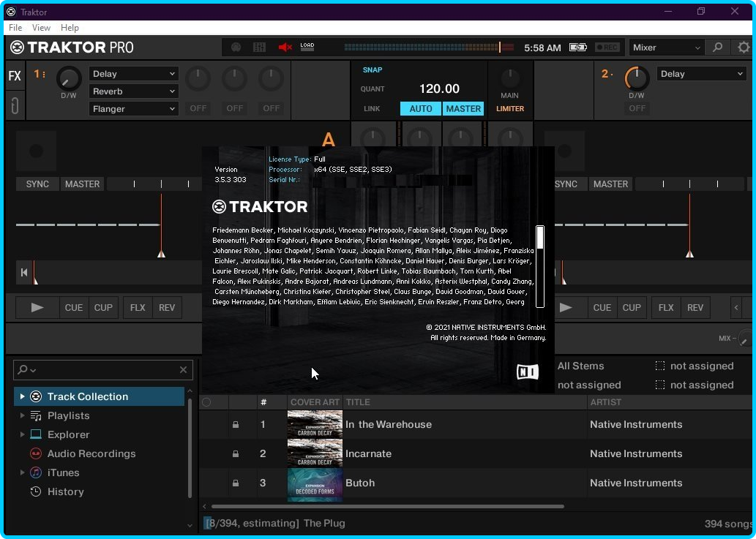
Task: Click the Audio Recordings cassette icon
Action: [36, 453]
